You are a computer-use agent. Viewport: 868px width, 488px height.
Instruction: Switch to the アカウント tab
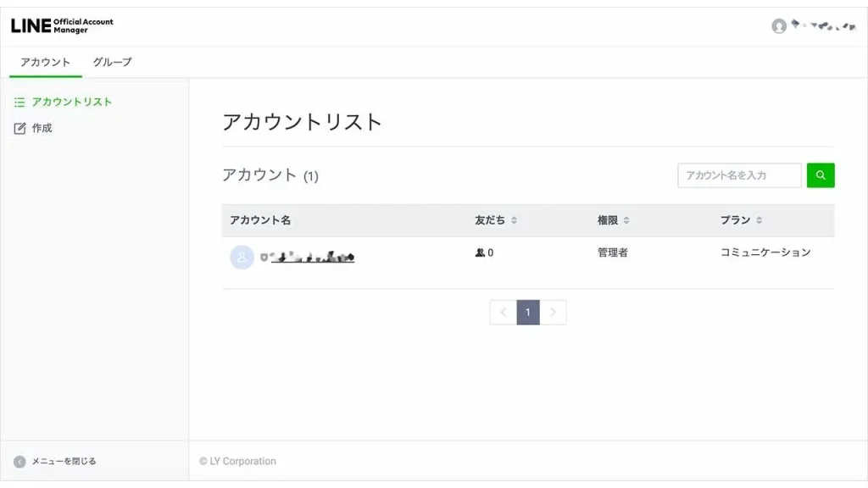(x=46, y=62)
